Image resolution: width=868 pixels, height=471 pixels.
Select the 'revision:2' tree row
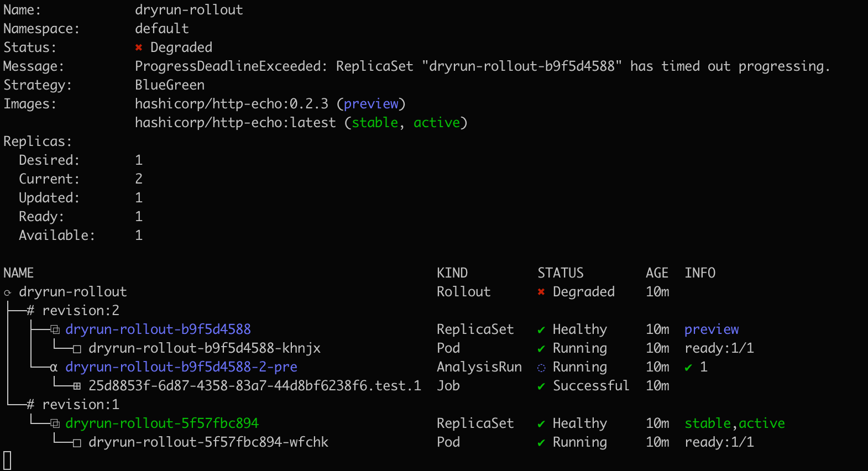point(73,311)
